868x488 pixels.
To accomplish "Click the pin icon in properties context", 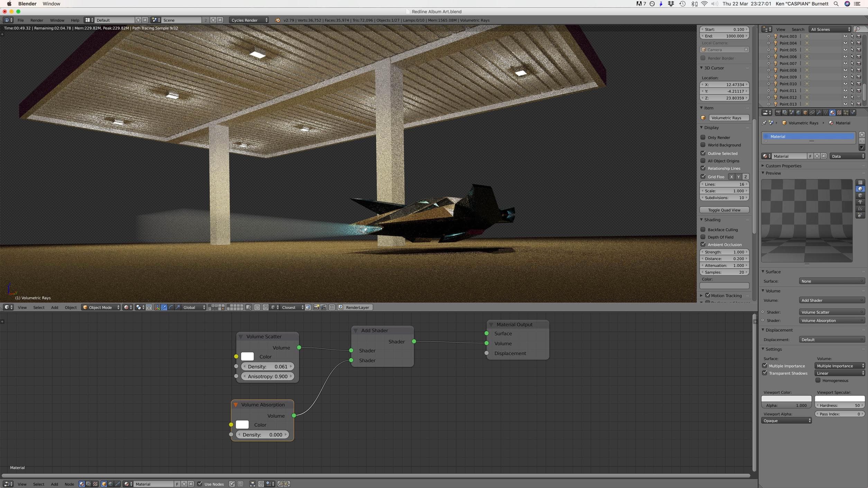I will point(764,123).
